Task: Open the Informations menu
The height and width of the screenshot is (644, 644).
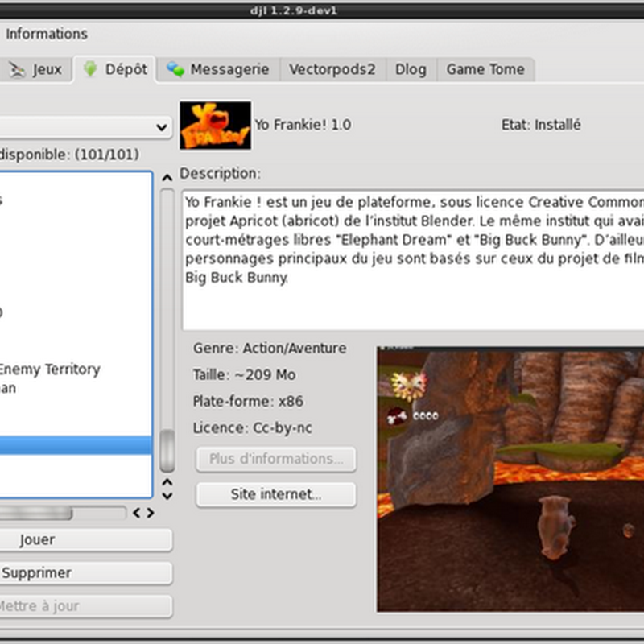Action: [x=47, y=34]
